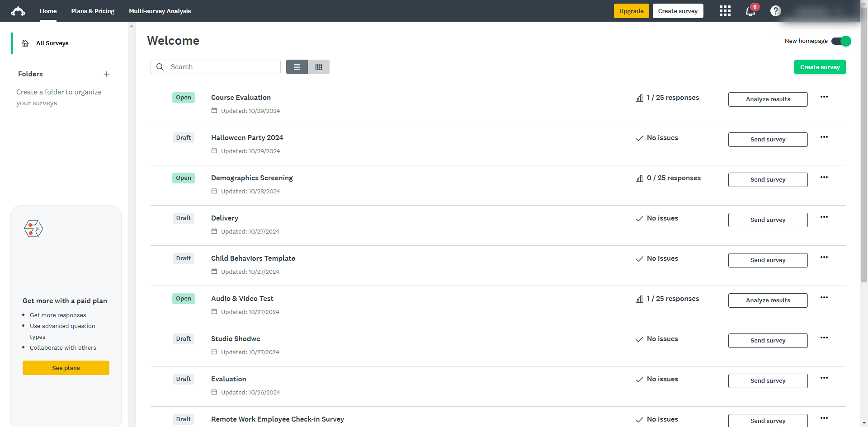Click 'No issues' for Studio Shodwe

coord(662,339)
